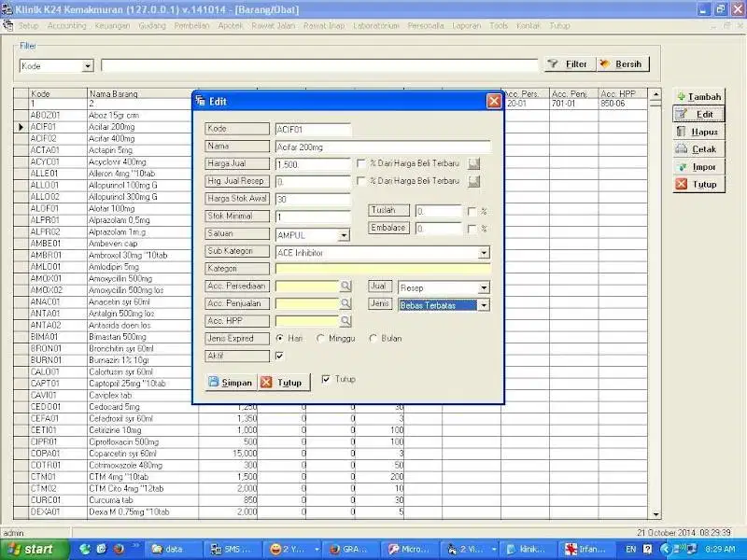747x560 pixels.
Task: Click into the Harga Jual field
Action: click(313, 164)
